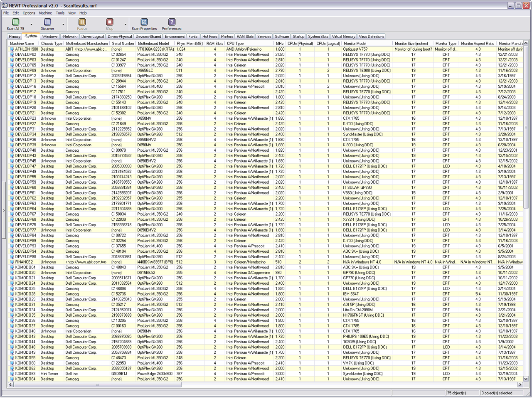Viewport: 532px width, 399px height.
Task: Switch to the Virus Definitions tab
Action: click(x=372, y=37)
